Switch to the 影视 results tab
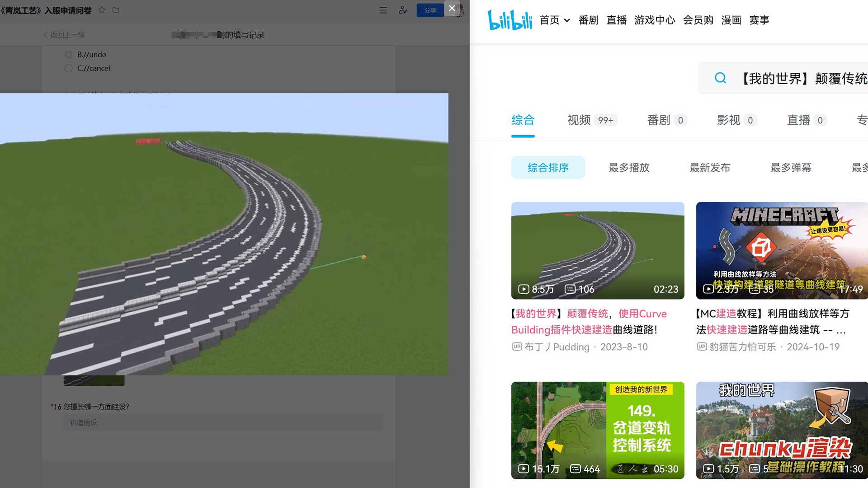 (x=737, y=120)
